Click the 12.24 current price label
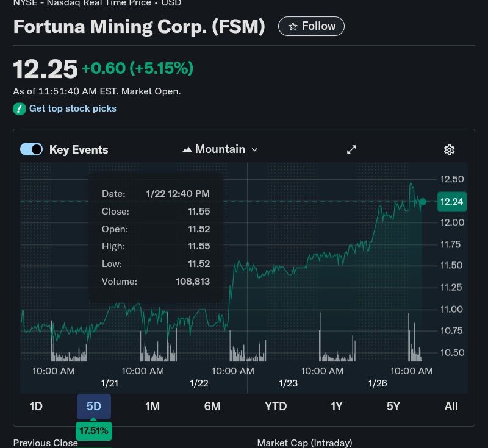The height and width of the screenshot is (448, 488). 452,202
